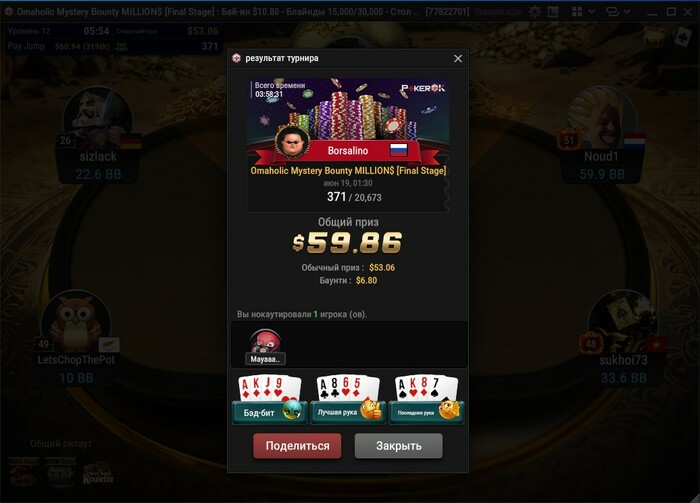This screenshot has width=700, height=503.
Task: Close the tournament result dialog
Action: (458, 58)
